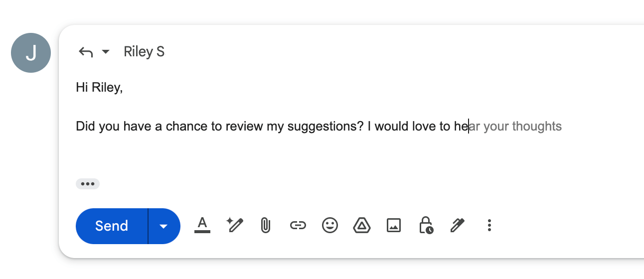The height and width of the screenshot is (279, 644).
Task: Show trimmed content with the ellipsis button
Action: coord(88,184)
